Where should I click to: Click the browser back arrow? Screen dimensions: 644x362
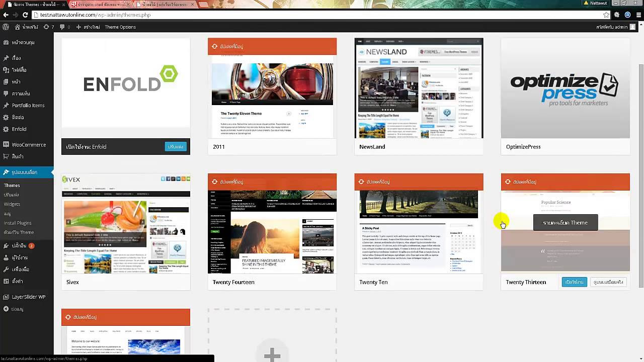[x=6, y=15]
